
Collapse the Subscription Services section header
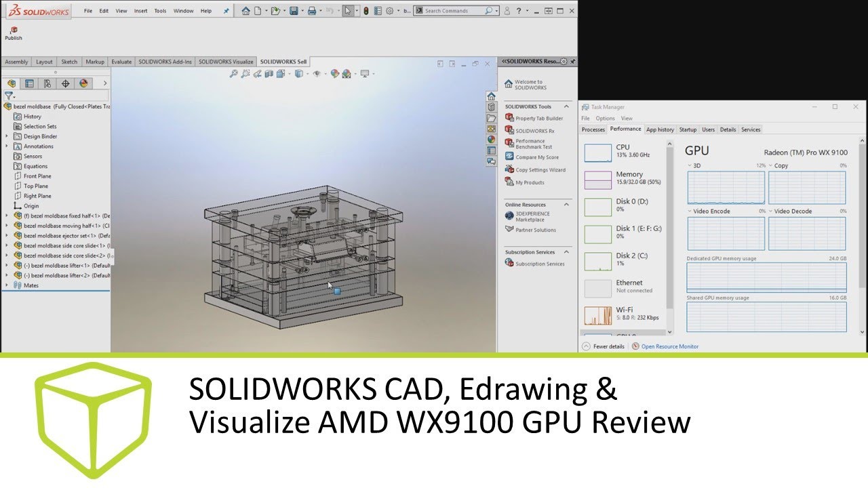click(566, 251)
